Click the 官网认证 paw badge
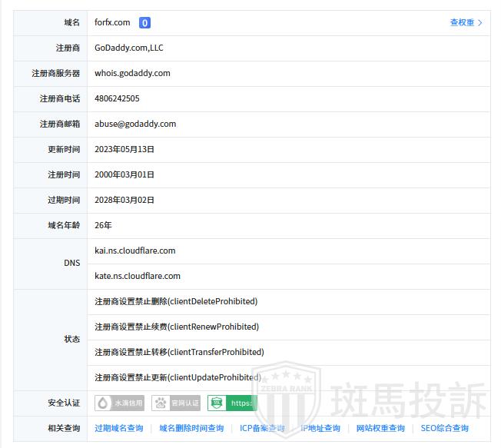 176,403
